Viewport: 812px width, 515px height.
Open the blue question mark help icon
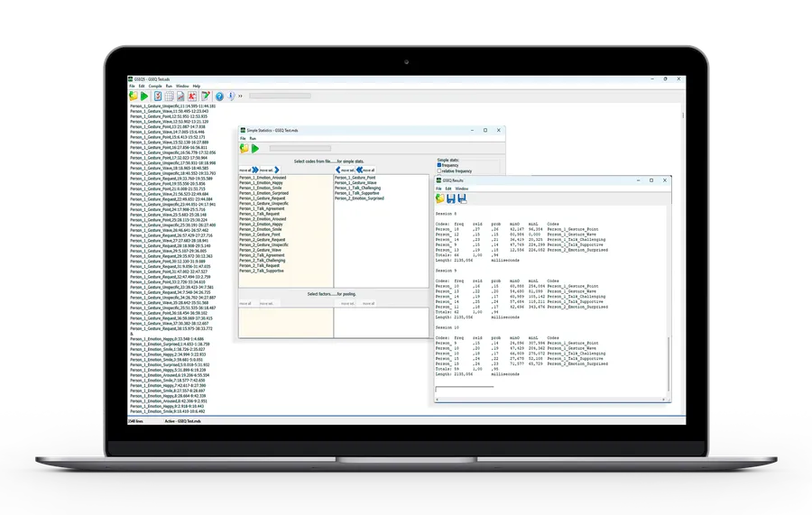[x=219, y=97]
